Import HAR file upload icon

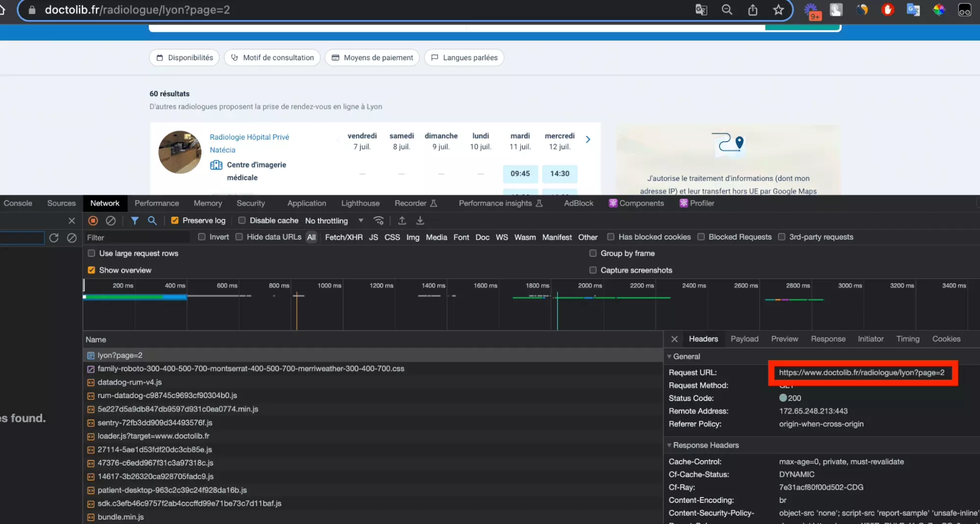point(402,221)
